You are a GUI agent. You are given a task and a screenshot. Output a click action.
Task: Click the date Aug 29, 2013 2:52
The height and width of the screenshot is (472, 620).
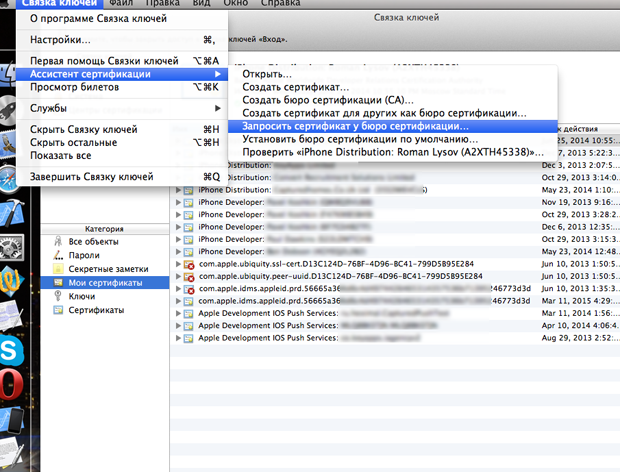(579, 338)
